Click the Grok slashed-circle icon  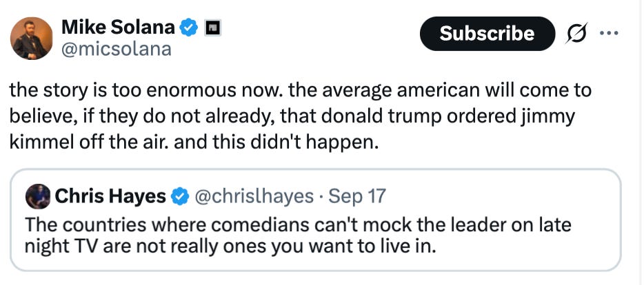click(575, 34)
